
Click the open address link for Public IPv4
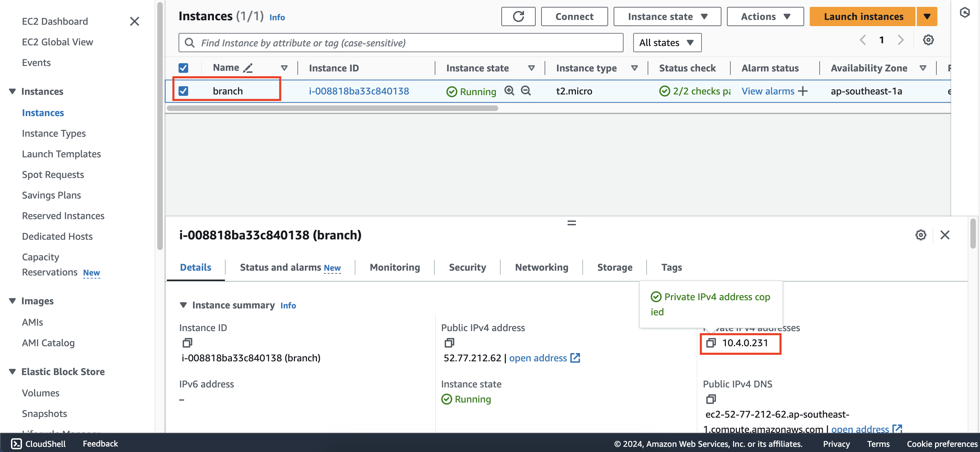click(x=537, y=358)
